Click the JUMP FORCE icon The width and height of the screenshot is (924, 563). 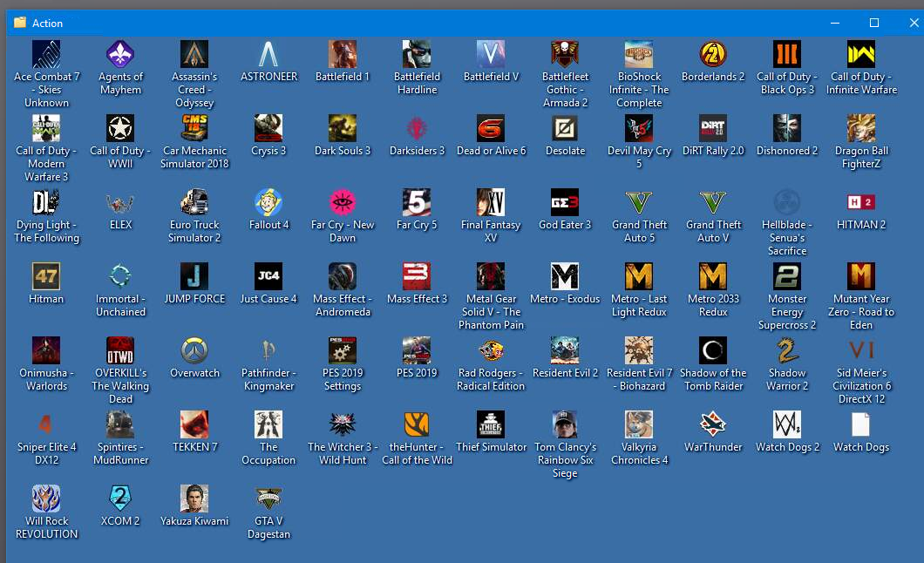[194, 277]
